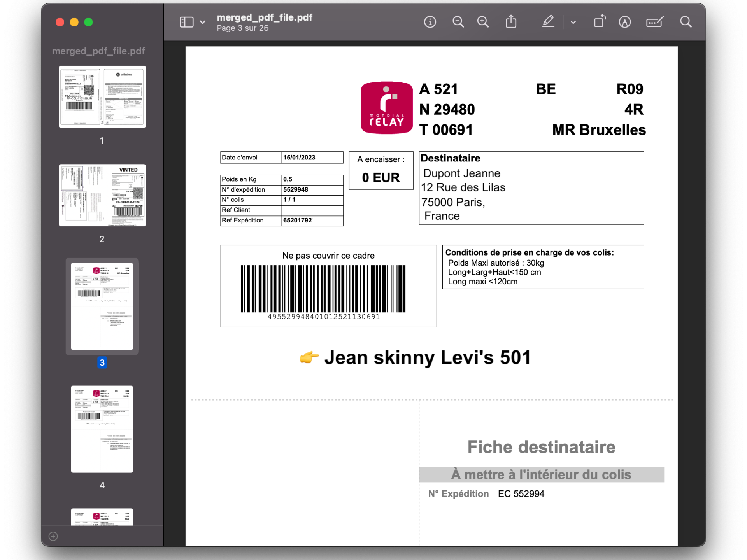Viewport: 747px width, 560px height.
Task: Toggle the sidebar view button
Action: (x=186, y=22)
